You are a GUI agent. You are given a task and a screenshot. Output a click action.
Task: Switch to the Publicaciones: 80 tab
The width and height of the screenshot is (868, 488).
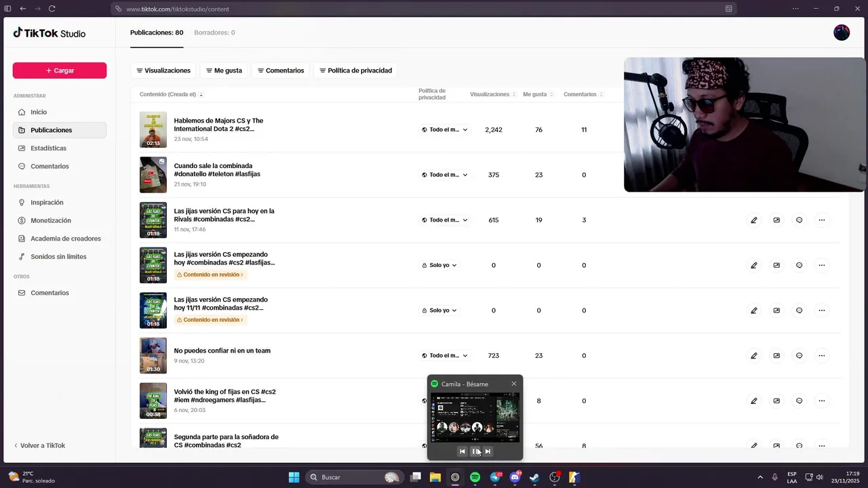pyautogui.click(x=157, y=33)
